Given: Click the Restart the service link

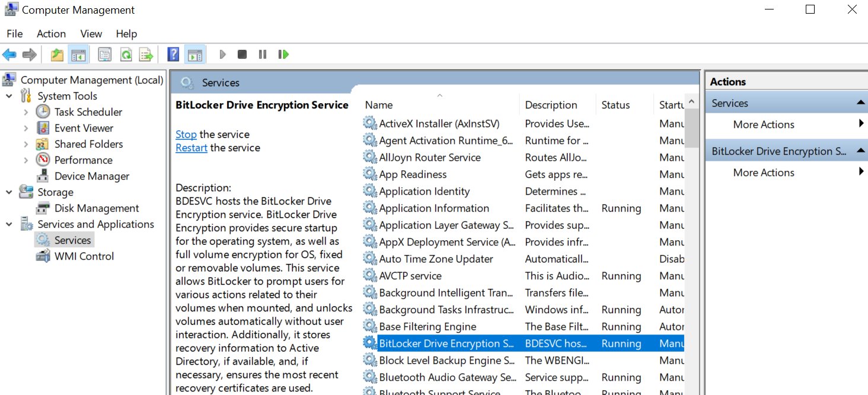Looking at the screenshot, I should pyautogui.click(x=192, y=148).
